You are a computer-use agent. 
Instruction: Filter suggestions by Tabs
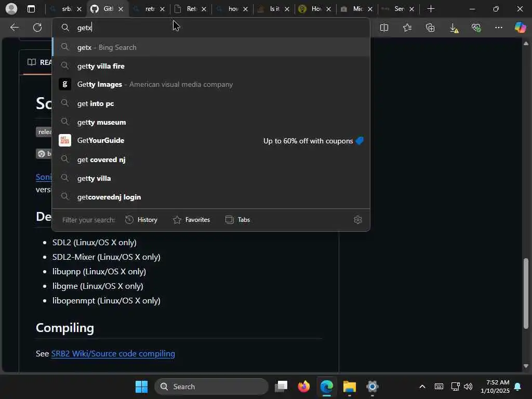coord(237,220)
